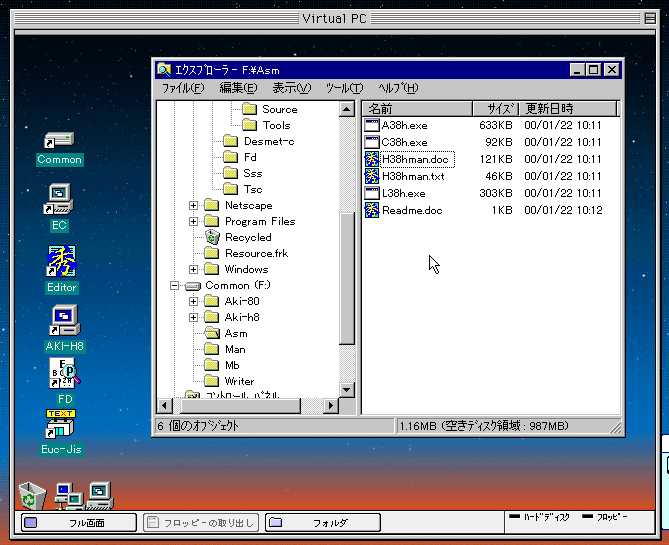Open the ファイル(F) menu
Screen dimensions: 669x545
coord(183,88)
